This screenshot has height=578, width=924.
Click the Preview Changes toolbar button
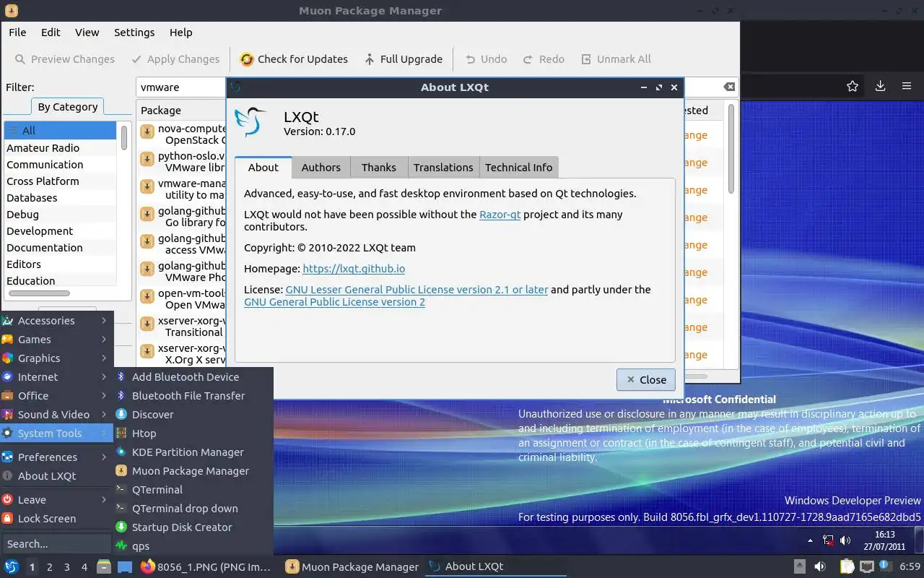(x=64, y=59)
